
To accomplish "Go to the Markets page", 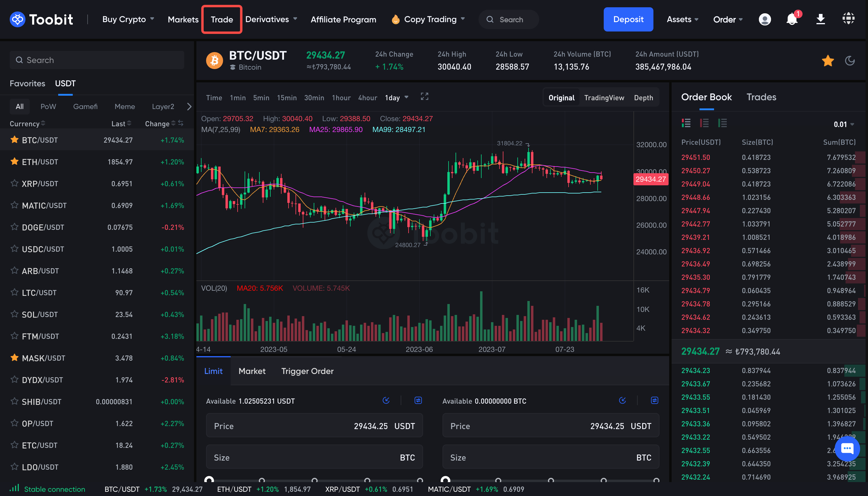I will click(183, 19).
